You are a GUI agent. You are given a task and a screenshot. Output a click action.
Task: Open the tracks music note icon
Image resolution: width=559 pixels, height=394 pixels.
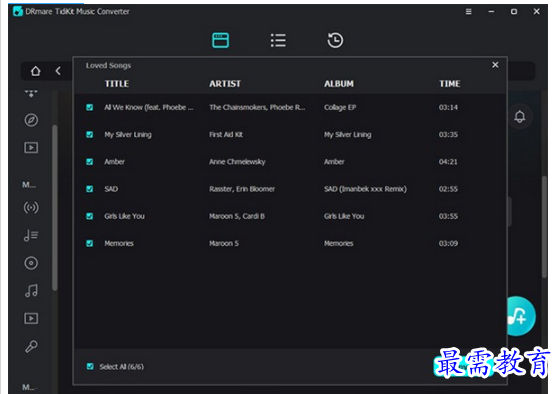coord(31,291)
